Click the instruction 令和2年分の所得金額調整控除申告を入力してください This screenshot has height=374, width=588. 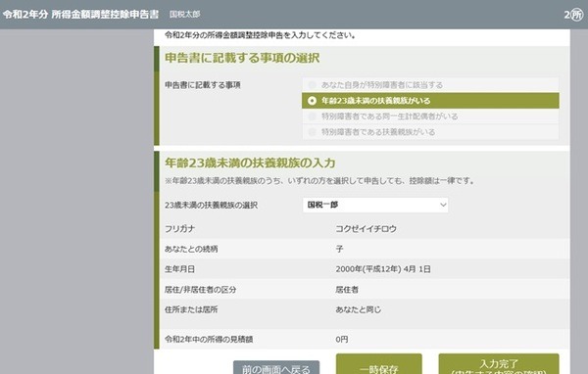click(260, 35)
